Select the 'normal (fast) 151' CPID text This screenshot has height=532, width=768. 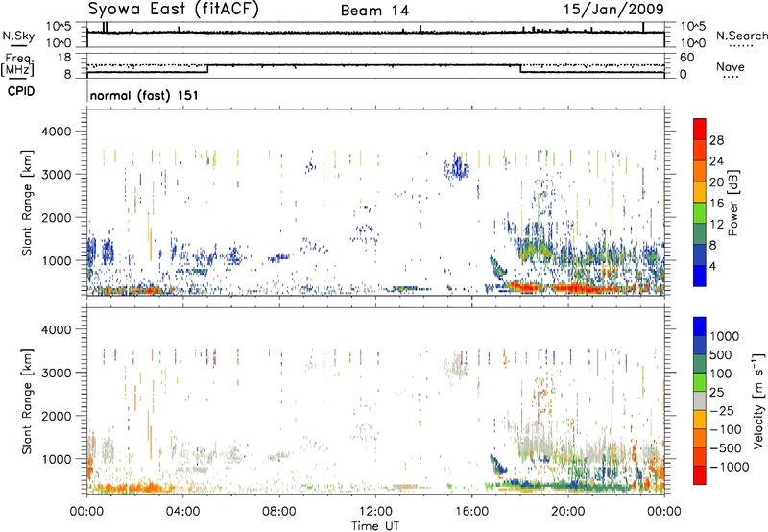(x=145, y=95)
